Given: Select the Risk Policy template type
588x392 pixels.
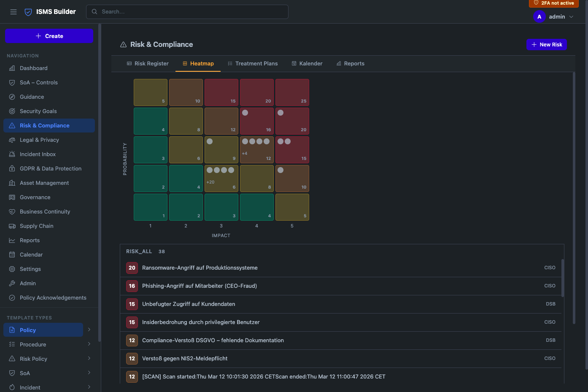Looking at the screenshot, I should pyautogui.click(x=43, y=359).
